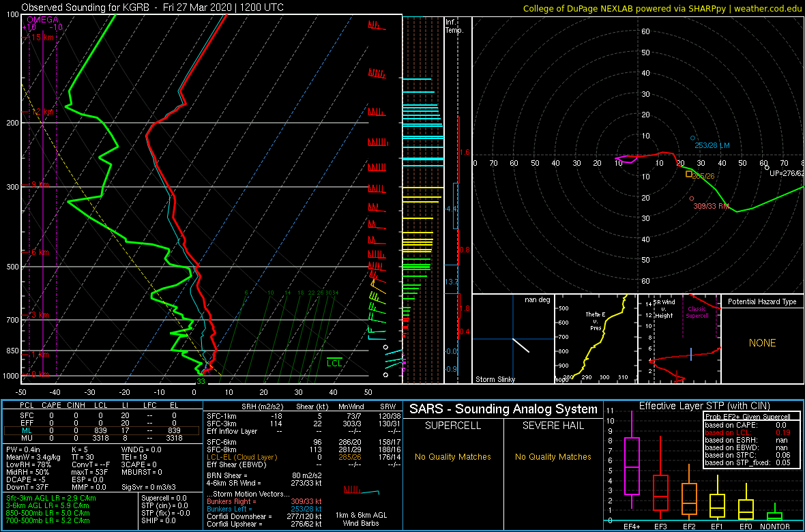Select the magenta EF4+ box plot
805x532 pixels.
pyautogui.click(x=631, y=459)
